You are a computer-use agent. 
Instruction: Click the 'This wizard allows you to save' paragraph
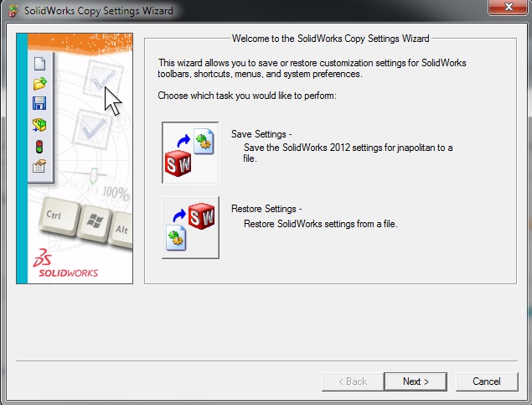312,68
